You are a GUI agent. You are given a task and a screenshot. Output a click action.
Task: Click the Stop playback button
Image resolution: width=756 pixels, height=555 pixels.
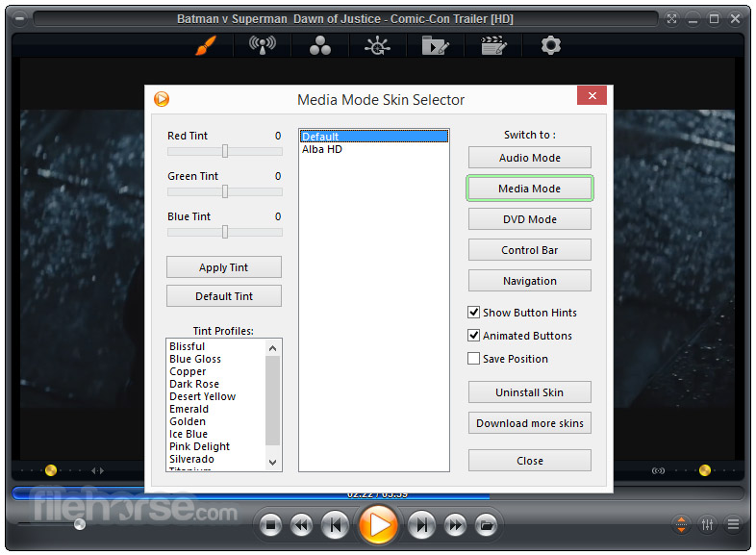click(x=270, y=525)
